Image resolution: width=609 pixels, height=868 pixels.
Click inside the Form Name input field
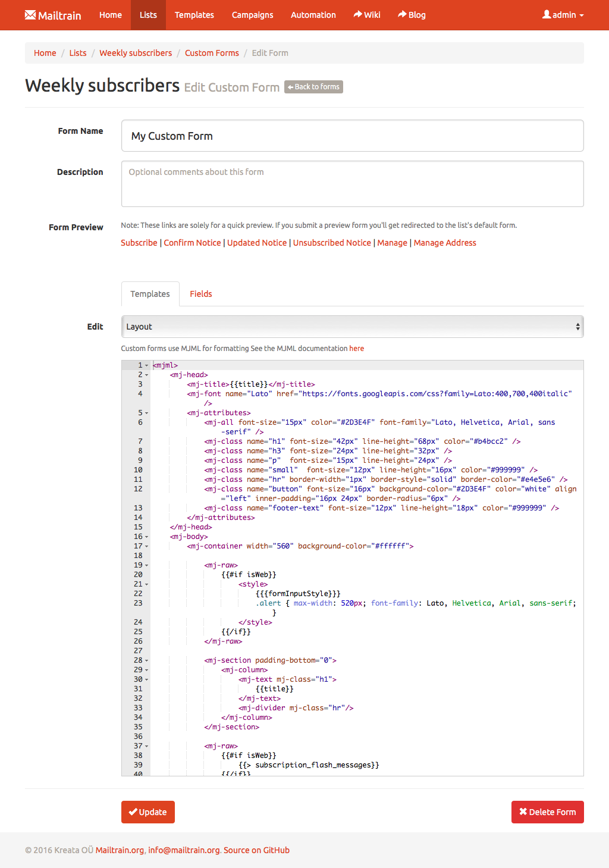coord(352,136)
